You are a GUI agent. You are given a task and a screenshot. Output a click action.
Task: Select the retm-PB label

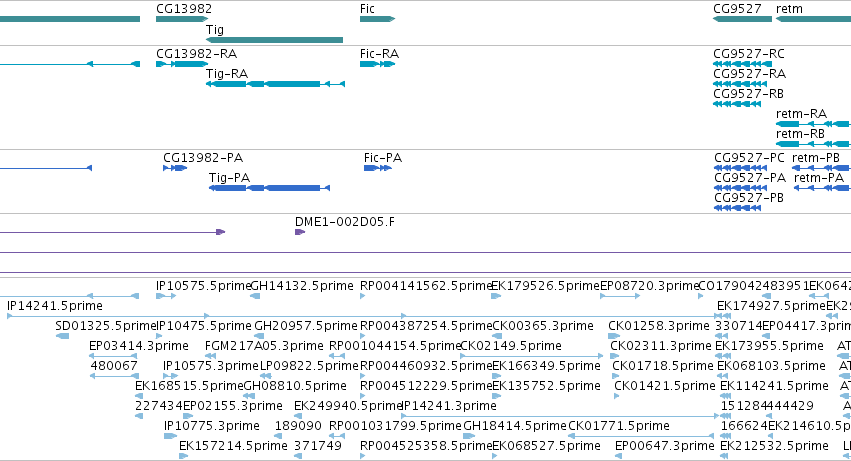pos(816,158)
